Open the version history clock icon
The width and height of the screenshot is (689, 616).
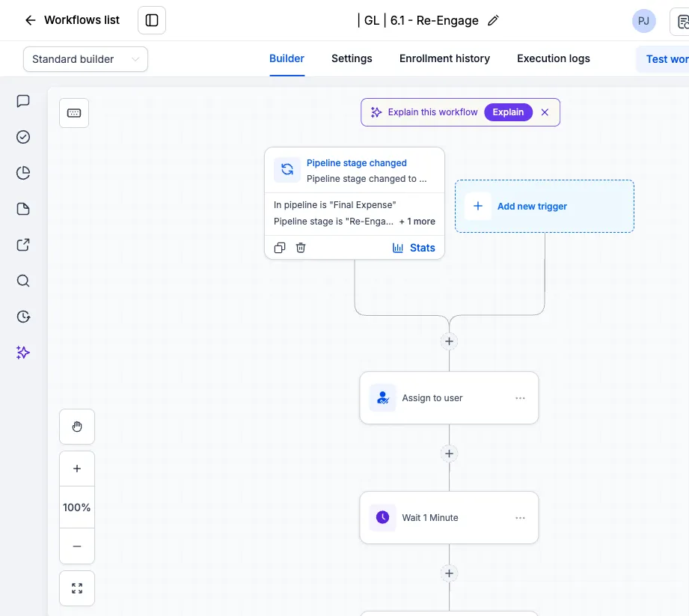(23, 317)
